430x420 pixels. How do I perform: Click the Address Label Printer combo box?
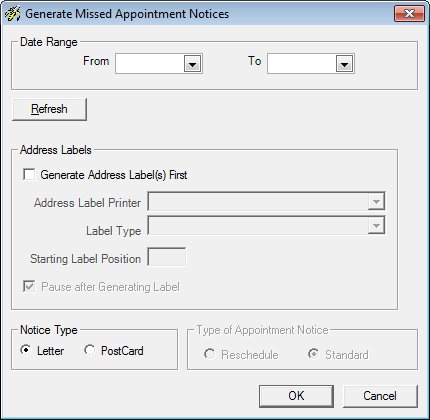(x=266, y=202)
